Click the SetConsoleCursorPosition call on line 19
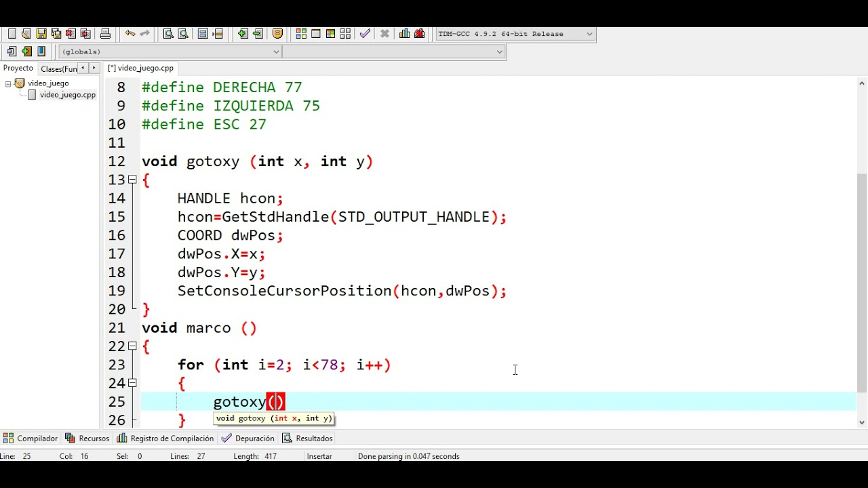The image size is (868, 488). pyautogui.click(x=342, y=291)
